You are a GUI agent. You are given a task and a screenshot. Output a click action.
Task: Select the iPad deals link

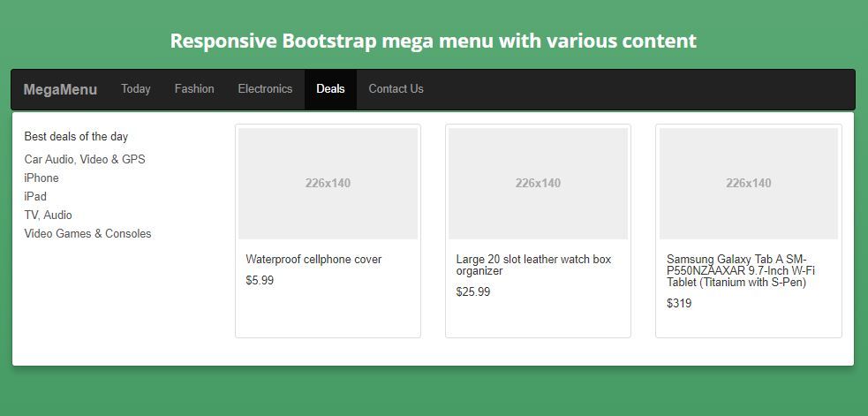click(35, 197)
